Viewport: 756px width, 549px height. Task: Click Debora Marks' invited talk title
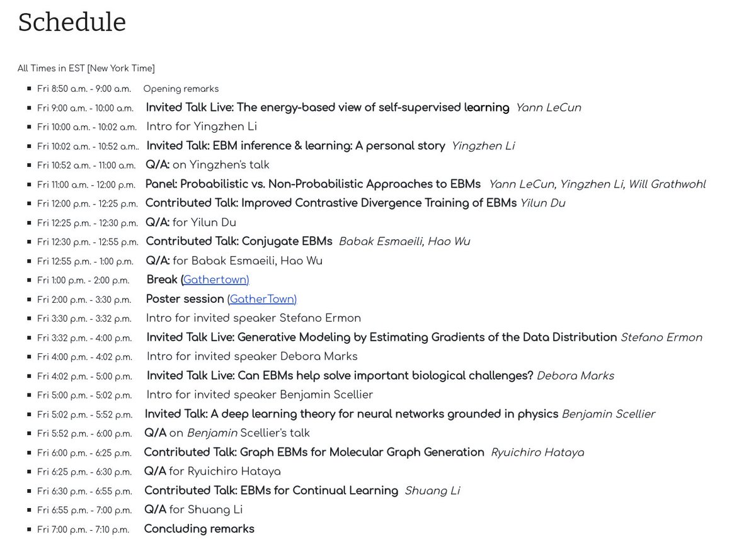pyautogui.click(x=340, y=376)
